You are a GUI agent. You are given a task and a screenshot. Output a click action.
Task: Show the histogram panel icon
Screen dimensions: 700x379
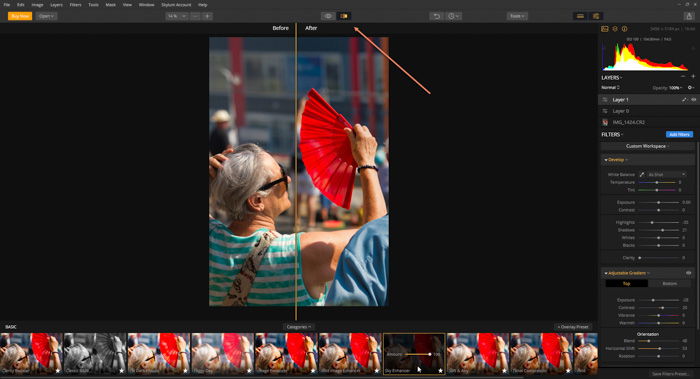(x=604, y=29)
